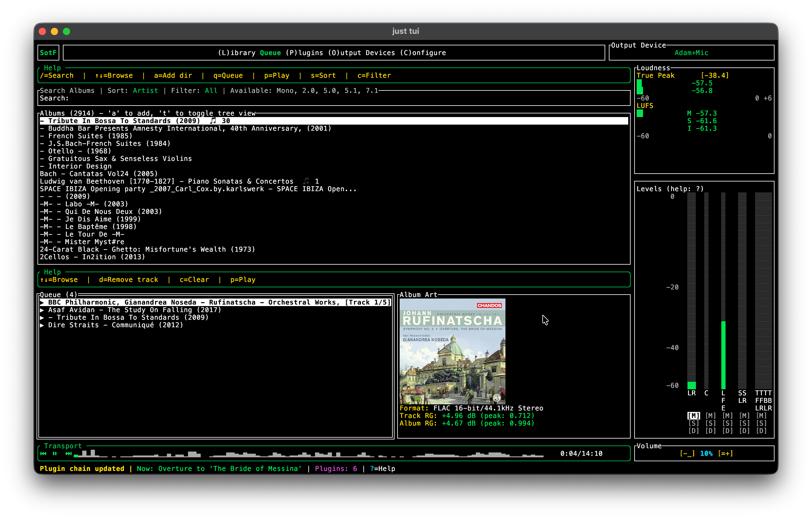Open the (L)ibrary tab
This screenshot has height=519, width=812.
click(x=237, y=53)
